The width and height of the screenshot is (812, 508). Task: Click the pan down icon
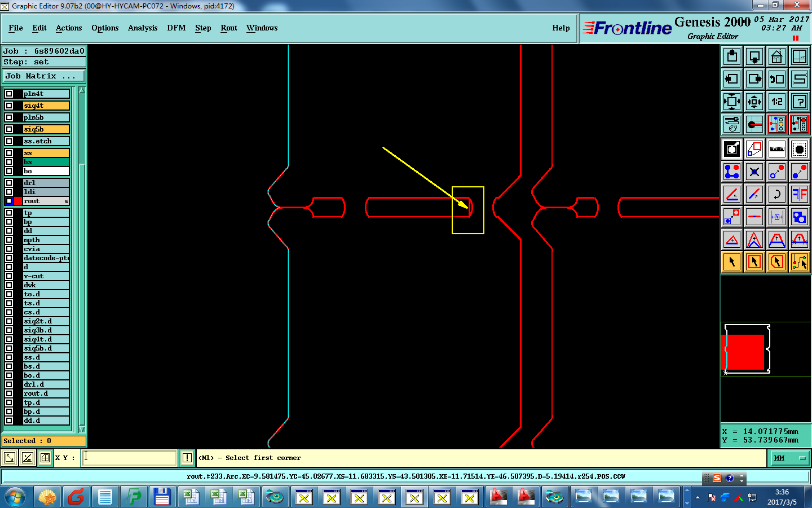click(754, 56)
